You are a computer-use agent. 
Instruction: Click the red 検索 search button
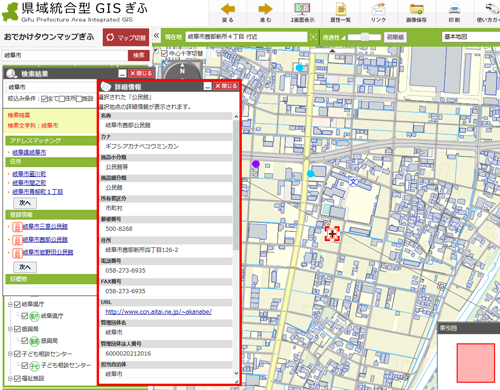pyautogui.click(x=139, y=55)
